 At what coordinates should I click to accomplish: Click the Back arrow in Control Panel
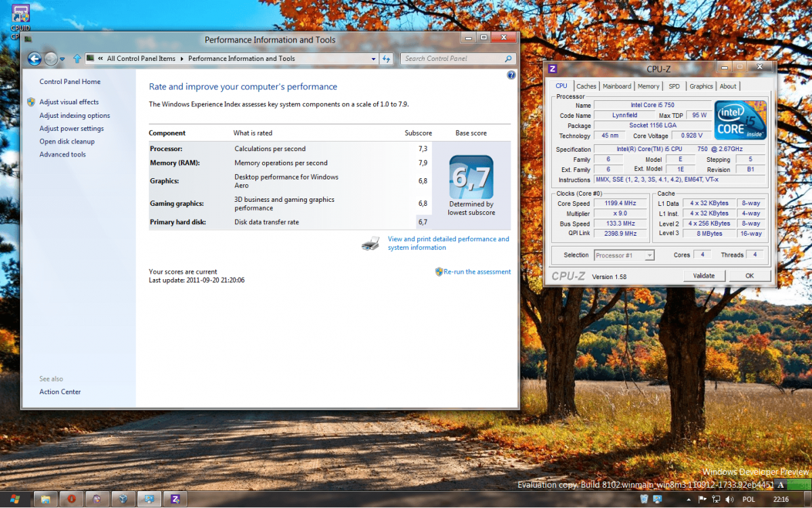[x=35, y=59]
